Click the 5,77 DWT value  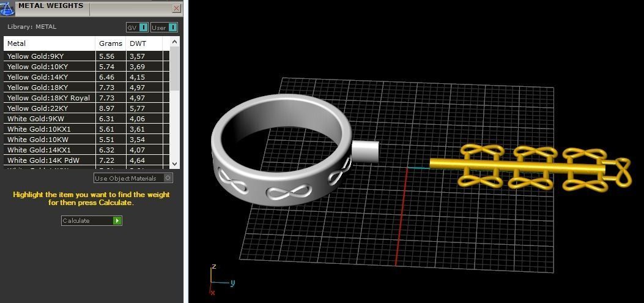coord(137,108)
